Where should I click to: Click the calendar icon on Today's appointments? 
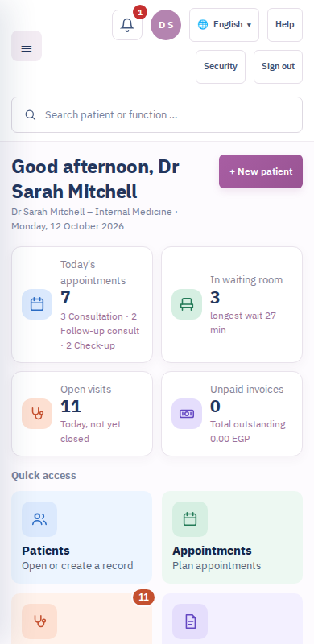pyautogui.click(x=37, y=304)
